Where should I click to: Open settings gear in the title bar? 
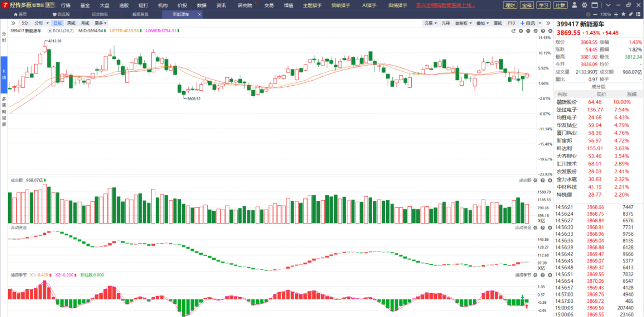[585, 5]
